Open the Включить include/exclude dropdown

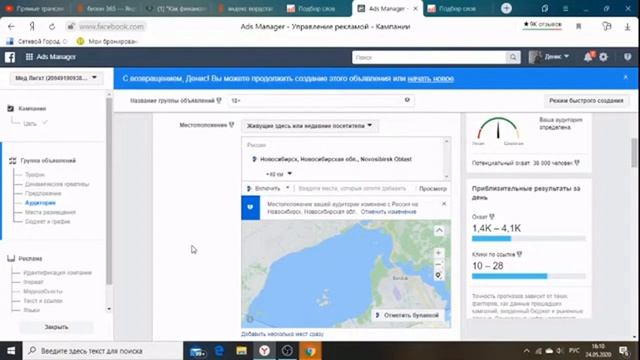[x=268, y=189]
